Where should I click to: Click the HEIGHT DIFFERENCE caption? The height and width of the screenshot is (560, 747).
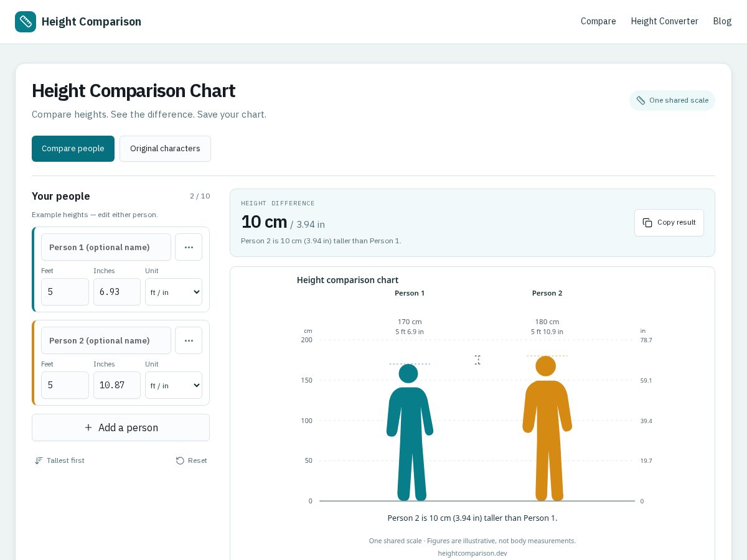[x=278, y=203]
